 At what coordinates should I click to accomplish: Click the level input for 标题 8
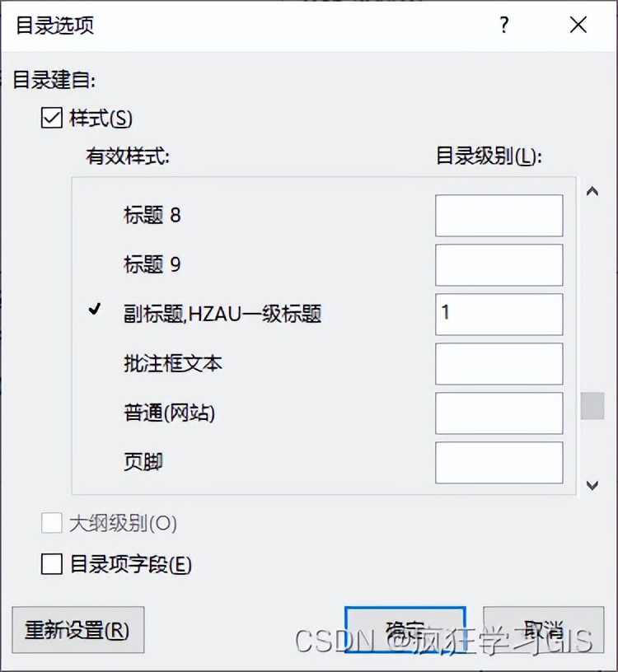[x=499, y=215]
